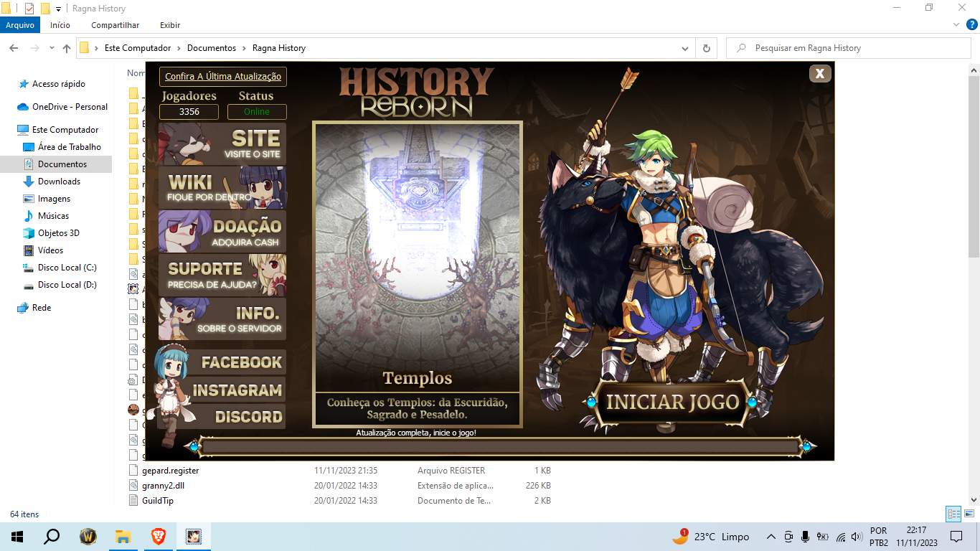Open quick access toolbar customize dropdown
The height and width of the screenshot is (551, 980).
pyautogui.click(x=58, y=9)
